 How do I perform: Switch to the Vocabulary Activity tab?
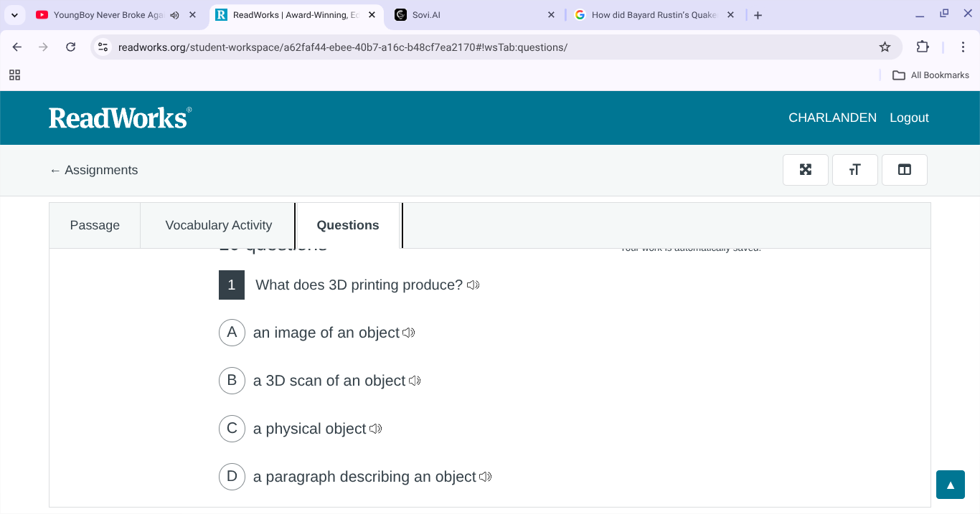click(x=218, y=225)
